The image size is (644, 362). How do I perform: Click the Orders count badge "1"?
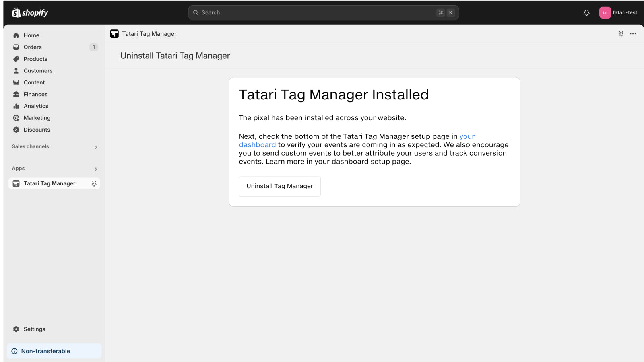pyautogui.click(x=94, y=47)
